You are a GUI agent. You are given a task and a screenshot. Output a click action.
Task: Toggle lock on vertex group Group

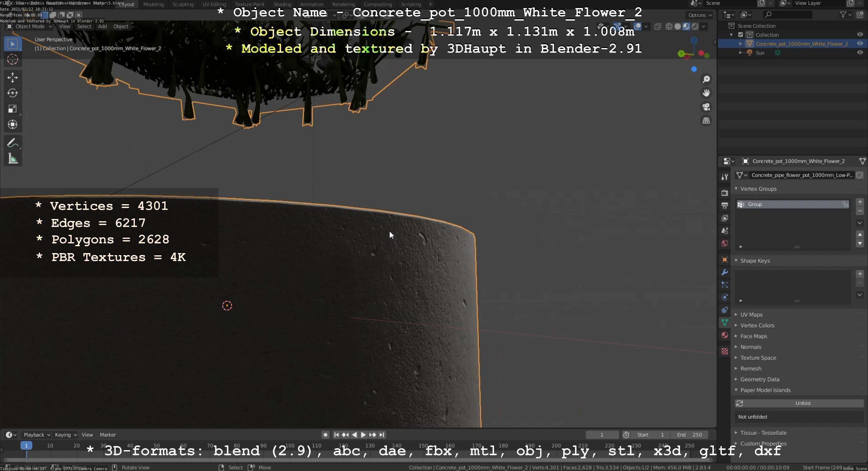click(x=845, y=204)
